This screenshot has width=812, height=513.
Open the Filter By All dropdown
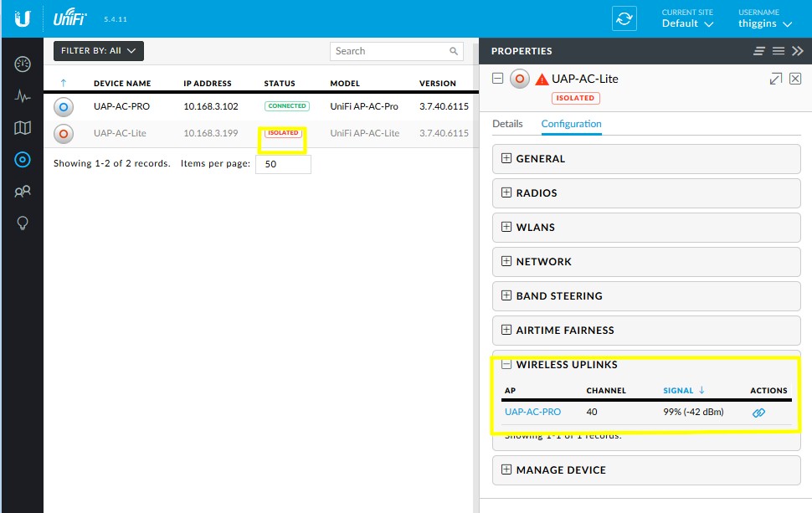pos(99,51)
